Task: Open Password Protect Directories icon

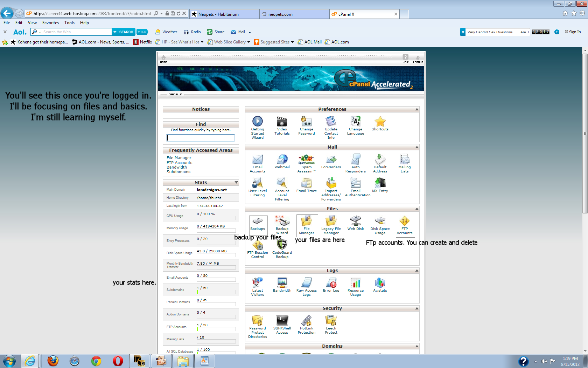Action: (x=258, y=320)
